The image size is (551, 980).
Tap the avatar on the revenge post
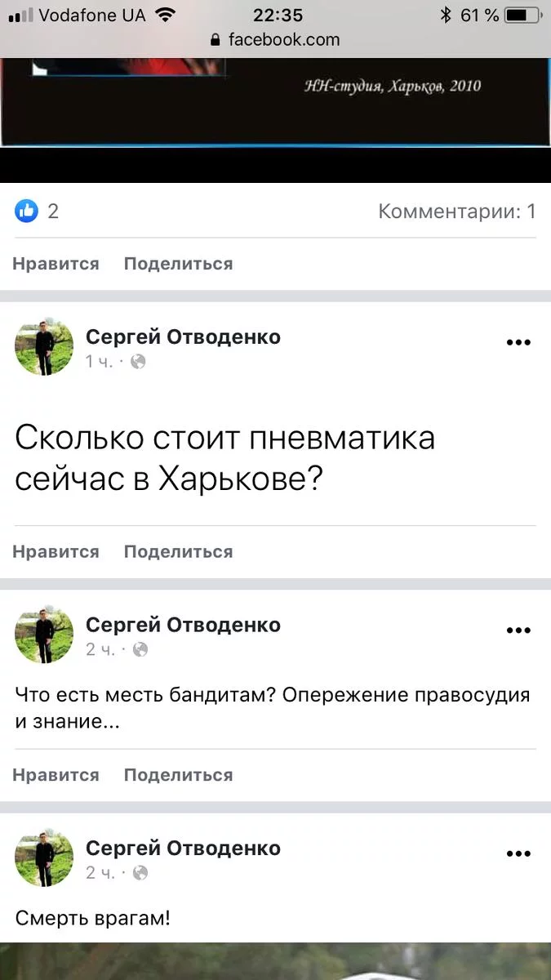44,635
